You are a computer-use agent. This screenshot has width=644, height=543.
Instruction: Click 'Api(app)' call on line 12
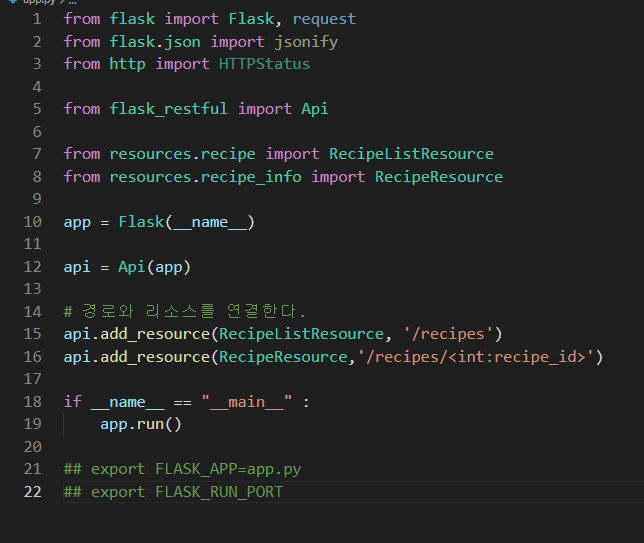[154, 267]
